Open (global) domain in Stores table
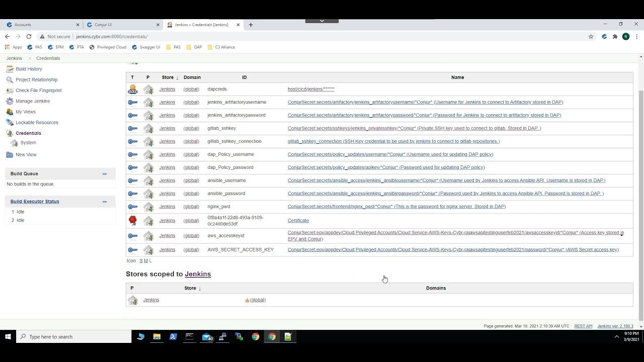Viewport: 644px width, 362px height. point(258,300)
